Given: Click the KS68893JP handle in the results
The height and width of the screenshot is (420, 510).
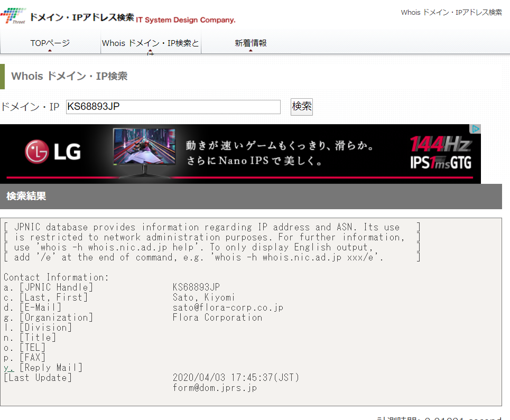Looking at the screenshot, I should (x=196, y=287).
